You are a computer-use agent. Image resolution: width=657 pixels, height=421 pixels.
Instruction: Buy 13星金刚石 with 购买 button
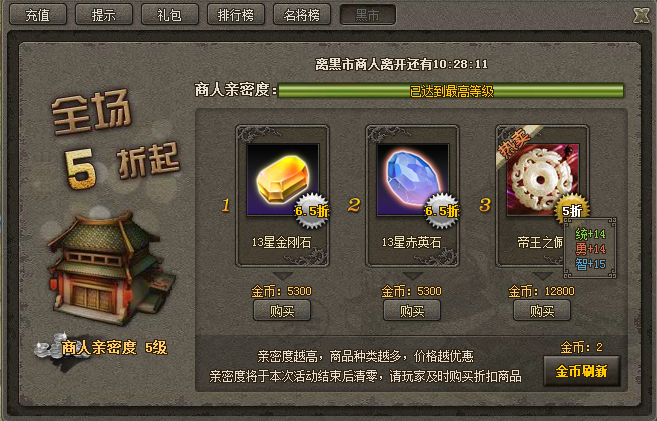tap(282, 310)
